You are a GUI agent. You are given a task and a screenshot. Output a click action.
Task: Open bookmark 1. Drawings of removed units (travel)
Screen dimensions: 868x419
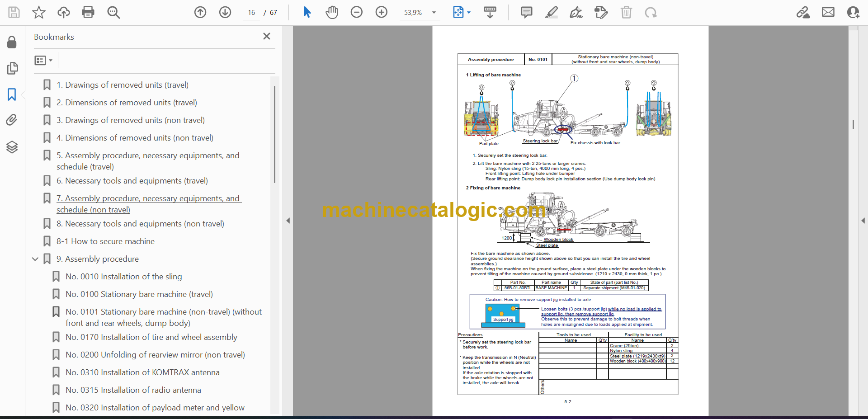tap(122, 85)
